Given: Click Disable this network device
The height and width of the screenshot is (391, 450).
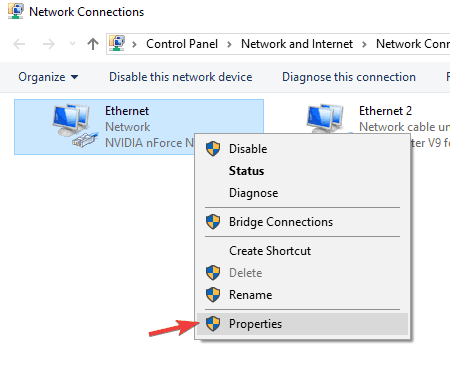Looking at the screenshot, I should (181, 77).
